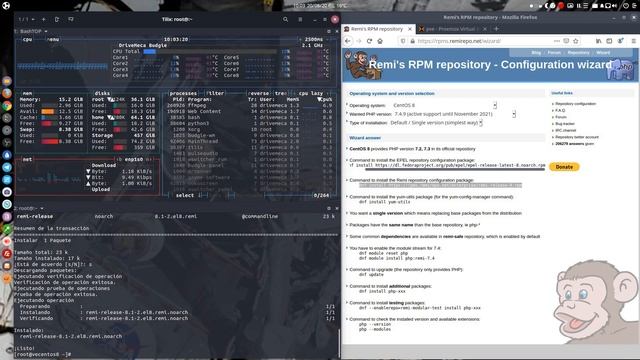Select the ffmpeg process row in bashtop

(x=249, y=105)
